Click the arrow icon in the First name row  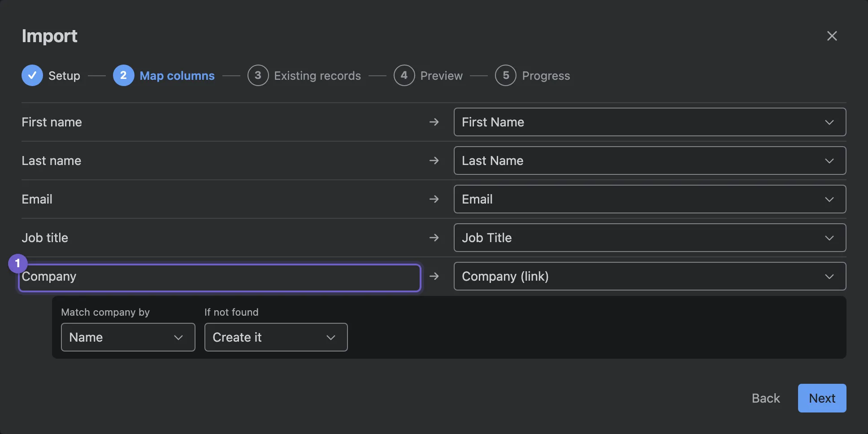pyautogui.click(x=434, y=122)
